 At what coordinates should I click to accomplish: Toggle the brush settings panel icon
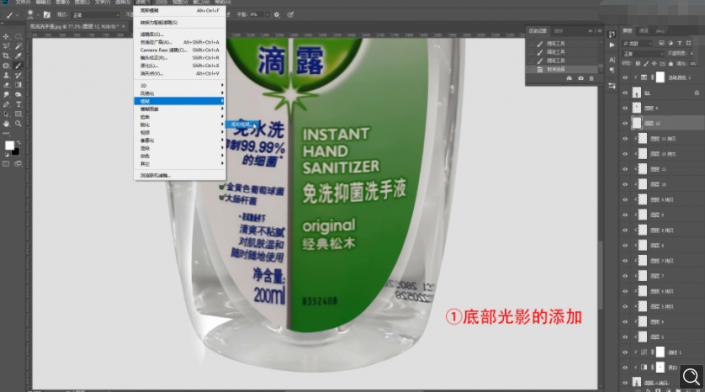47,15
